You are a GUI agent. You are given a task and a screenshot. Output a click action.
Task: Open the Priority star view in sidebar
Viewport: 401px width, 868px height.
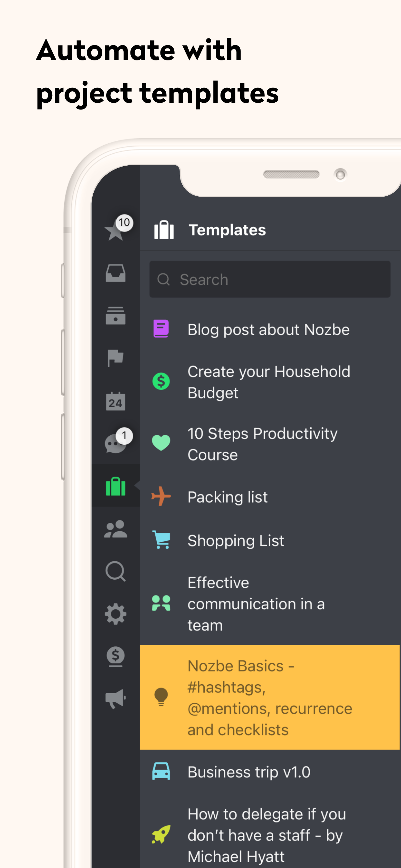coord(115,231)
